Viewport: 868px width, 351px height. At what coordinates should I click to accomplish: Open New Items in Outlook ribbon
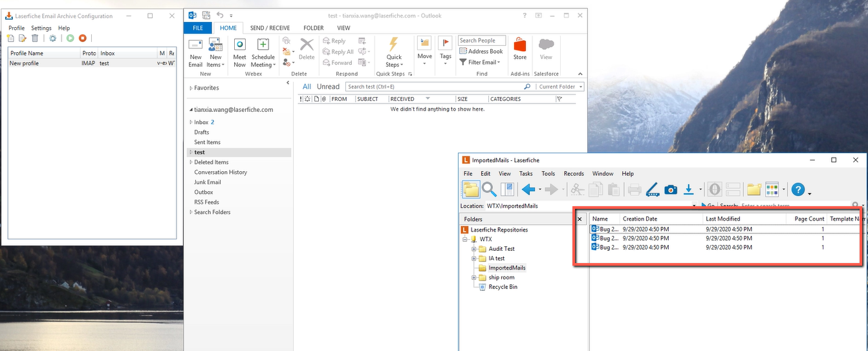(x=215, y=52)
